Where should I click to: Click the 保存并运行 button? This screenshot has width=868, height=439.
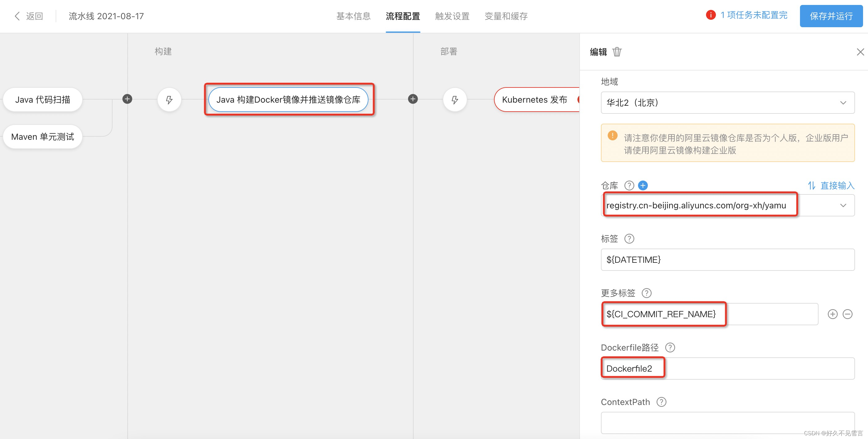[831, 16]
